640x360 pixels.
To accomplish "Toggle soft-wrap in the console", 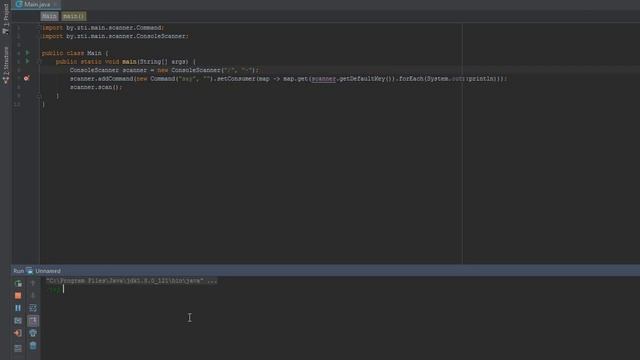I will 33,308.
